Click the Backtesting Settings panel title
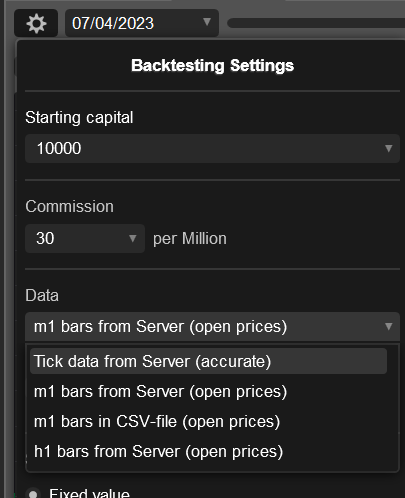405x498 pixels. pyautogui.click(x=213, y=65)
